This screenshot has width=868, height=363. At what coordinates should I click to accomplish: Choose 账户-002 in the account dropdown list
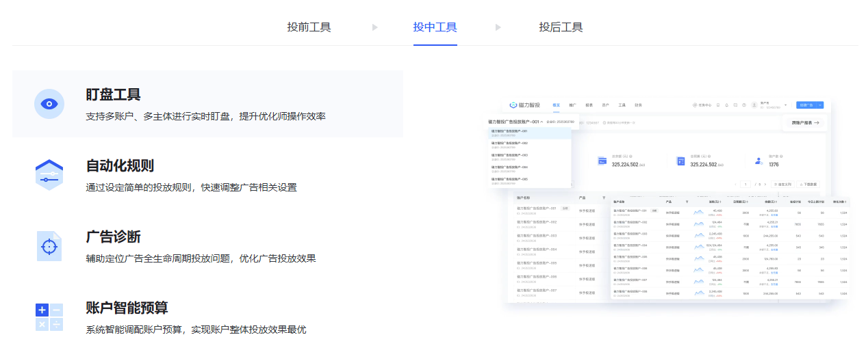530,145
